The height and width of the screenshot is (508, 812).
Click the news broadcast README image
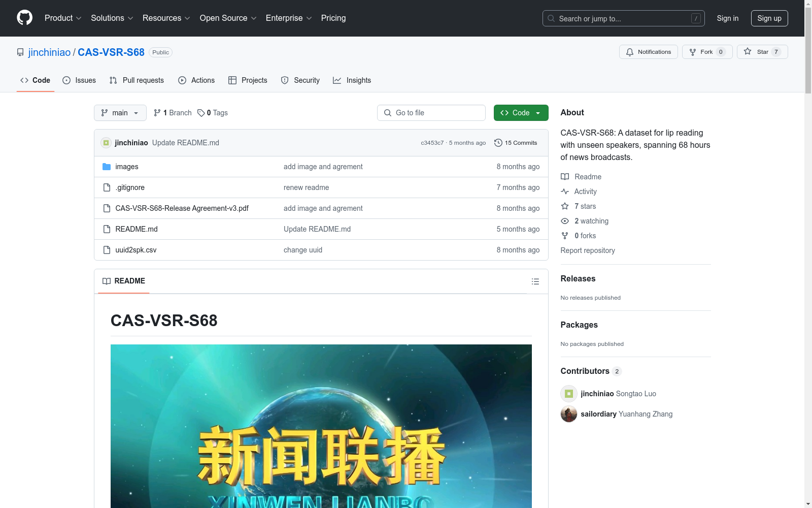[x=321, y=426]
